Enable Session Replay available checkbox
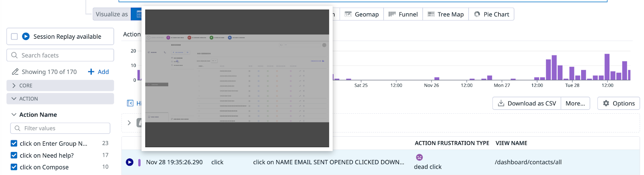644x175 pixels. [14, 37]
